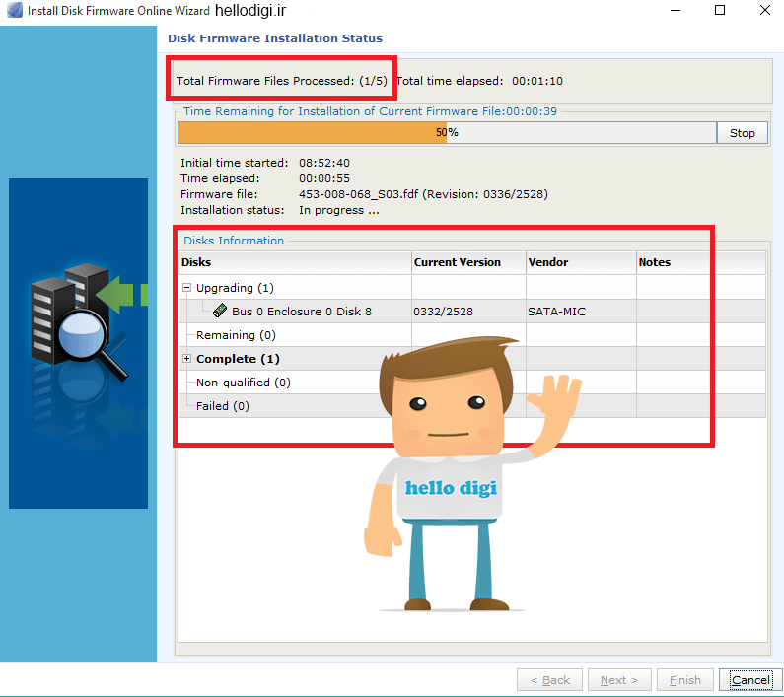Select the Non-qualified (0) tree entry
The width and height of the screenshot is (784, 697).
(243, 383)
